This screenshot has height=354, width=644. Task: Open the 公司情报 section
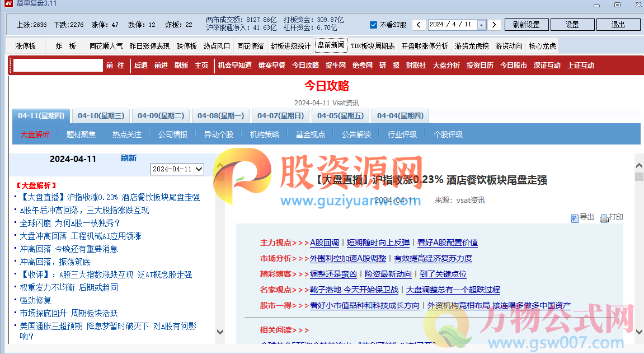tap(173, 134)
